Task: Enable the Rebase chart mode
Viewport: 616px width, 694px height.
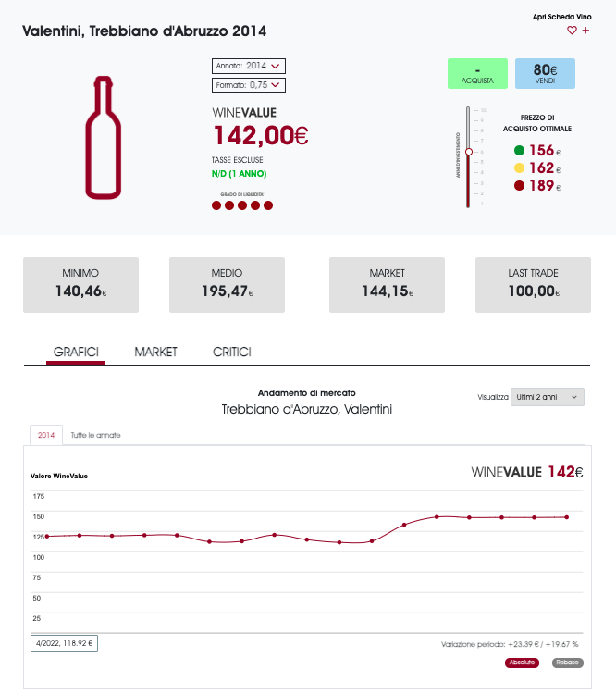Action: tap(567, 663)
